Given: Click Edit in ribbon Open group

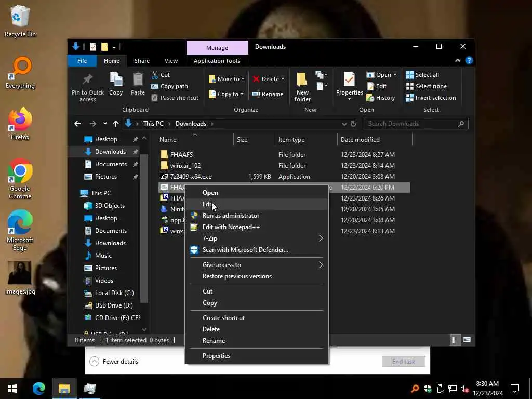Looking at the screenshot, I should pos(377,86).
